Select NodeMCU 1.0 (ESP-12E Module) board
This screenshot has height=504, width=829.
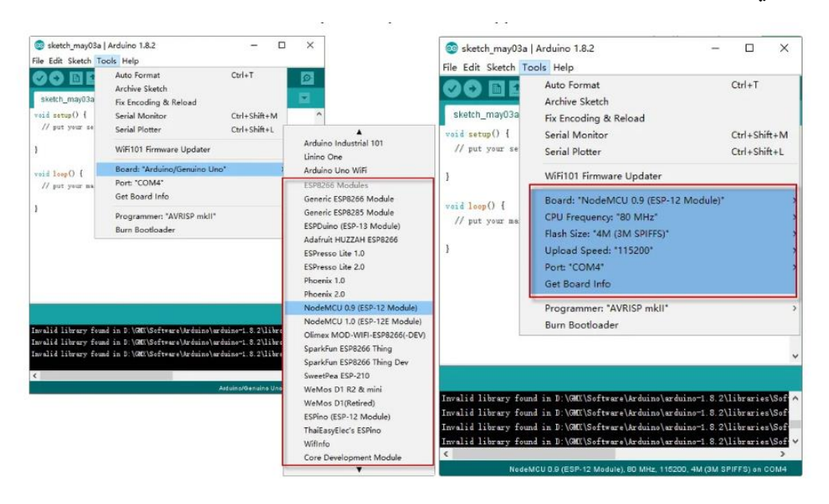pos(352,321)
